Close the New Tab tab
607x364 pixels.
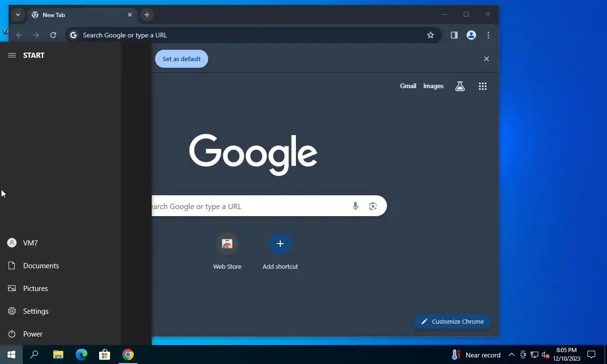(x=130, y=15)
